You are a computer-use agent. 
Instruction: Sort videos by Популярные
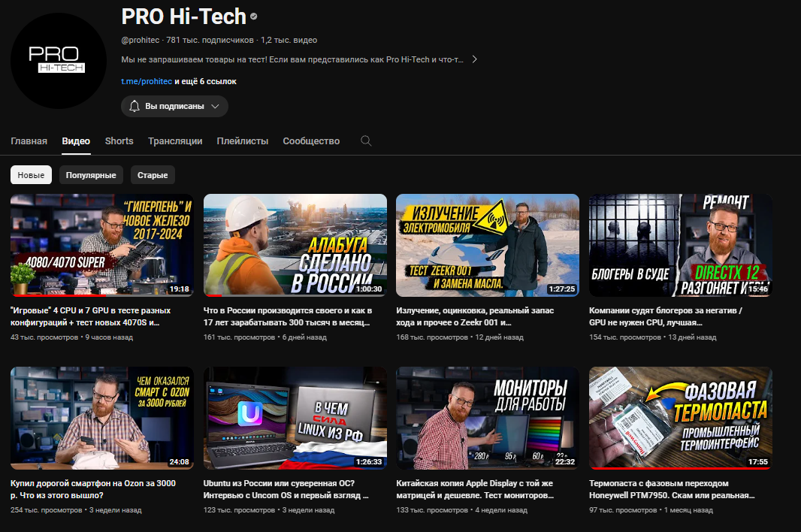(91, 175)
